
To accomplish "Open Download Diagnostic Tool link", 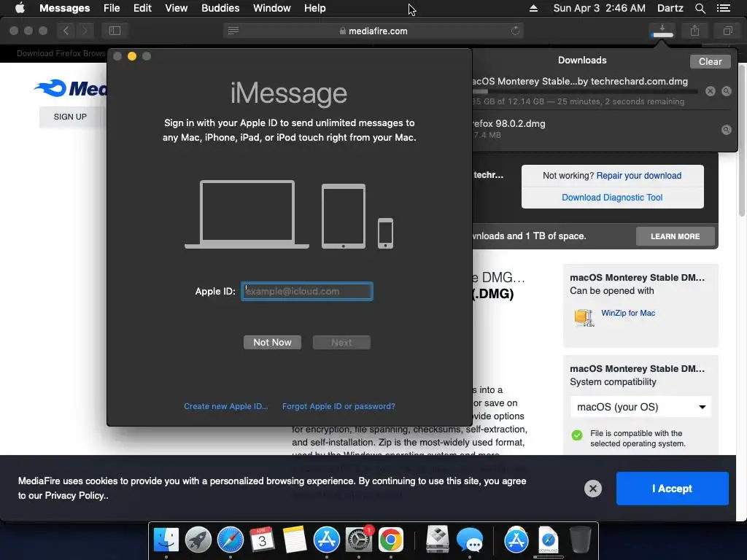I will point(612,198).
